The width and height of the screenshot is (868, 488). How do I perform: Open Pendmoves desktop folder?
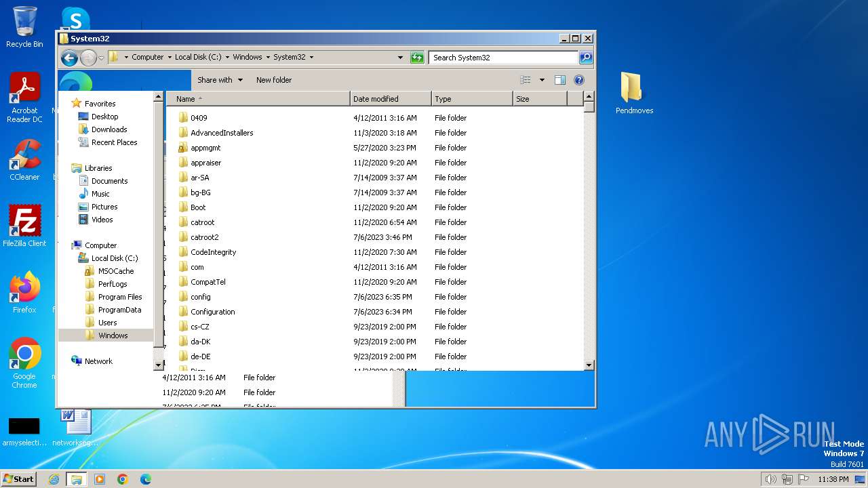pos(634,94)
